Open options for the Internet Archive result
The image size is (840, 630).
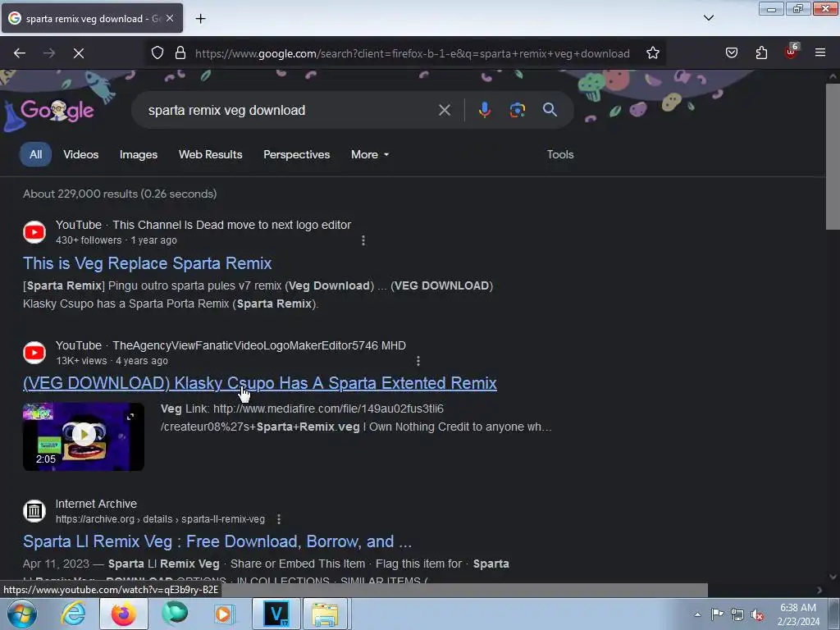click(279, 519)
